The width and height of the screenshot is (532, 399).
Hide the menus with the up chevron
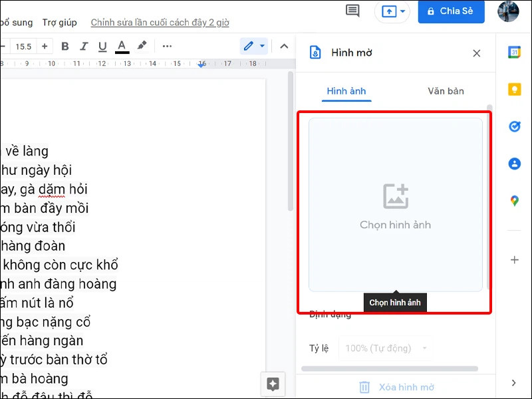(285, 46)
